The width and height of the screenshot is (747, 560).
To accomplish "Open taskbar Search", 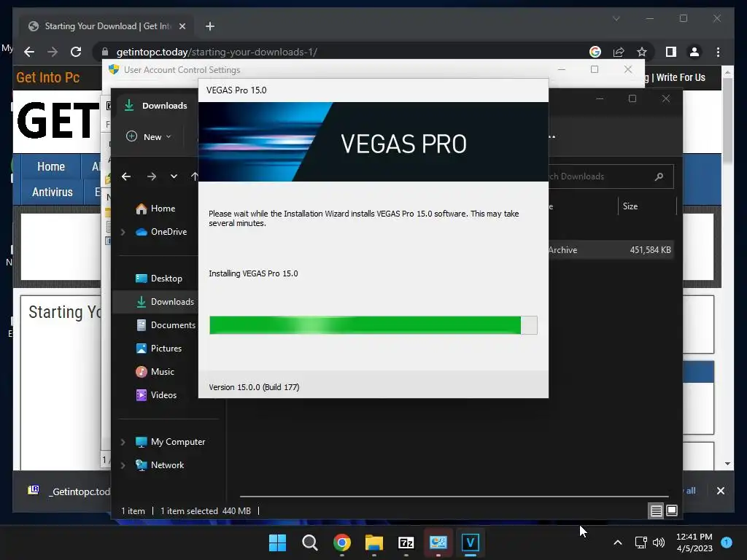I will click(x=309, y=542).
